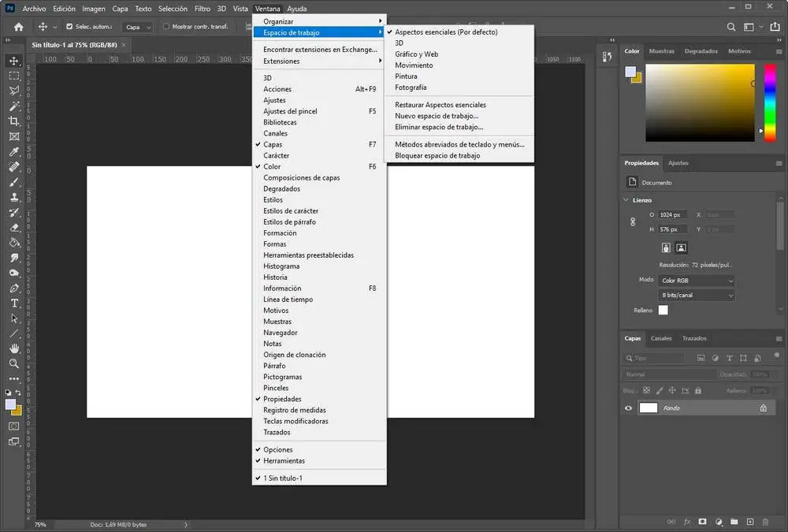Open the Color RGB mode dropdown
788x532 pixels.
pos(697,281)
